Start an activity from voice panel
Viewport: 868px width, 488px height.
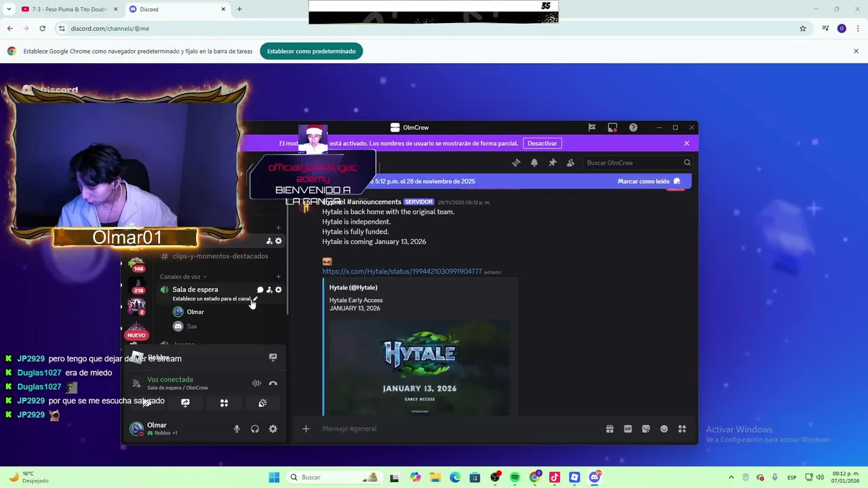click(224, 403)
